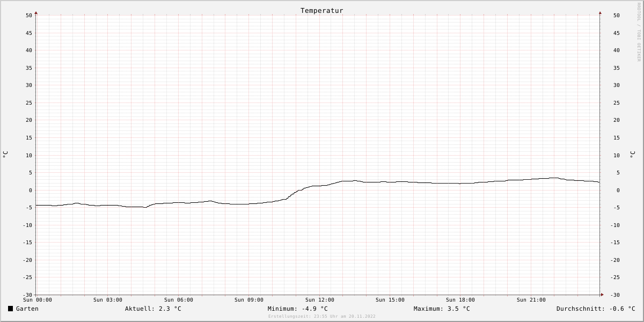Click the Sun 06:00 time axis label
The image size is (644, 322).
click(179, 300)
